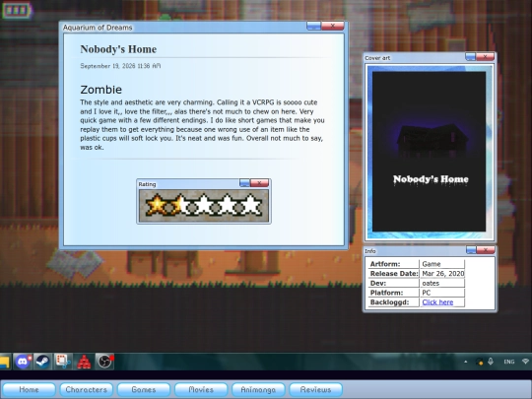This screenshot has height=399, width=532.
Task: Open Steam from the taskbar
Action: [42, 362]
